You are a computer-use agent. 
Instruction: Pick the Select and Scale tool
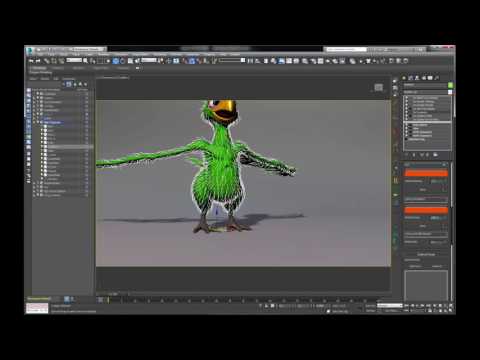(x=130, y=61)
